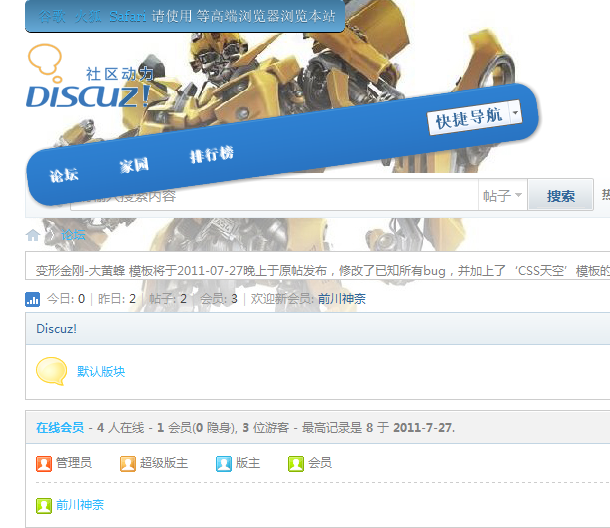Viewport: 610px width, 528px height.
Task: Open the 排行榜 navigation tab
Action: coord(212,154)
